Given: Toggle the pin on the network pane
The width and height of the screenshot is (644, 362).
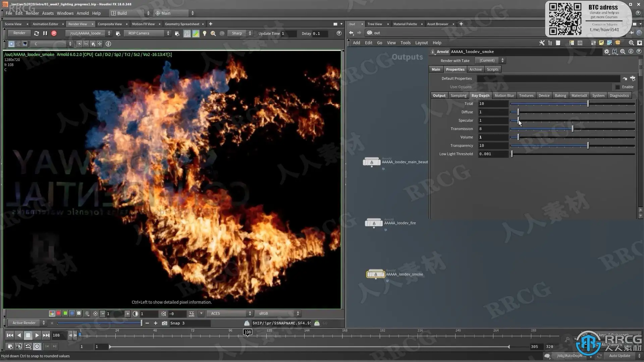Looking at the screenshot, I should (632, 33).
